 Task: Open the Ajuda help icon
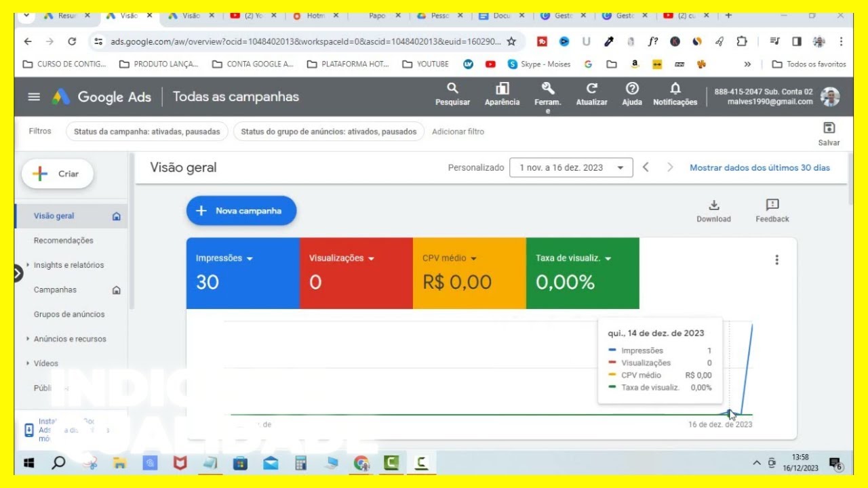coord(632,89)
